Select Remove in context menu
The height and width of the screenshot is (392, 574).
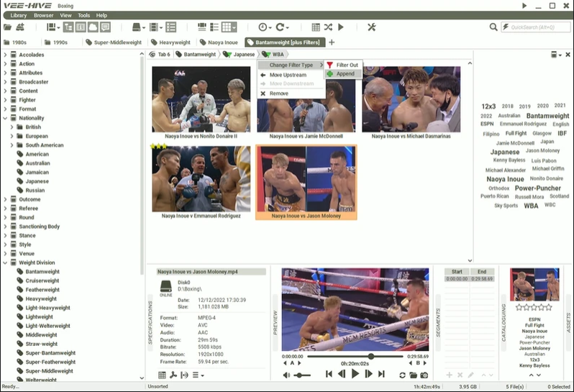pyautogui.click(x=291, y=94)
